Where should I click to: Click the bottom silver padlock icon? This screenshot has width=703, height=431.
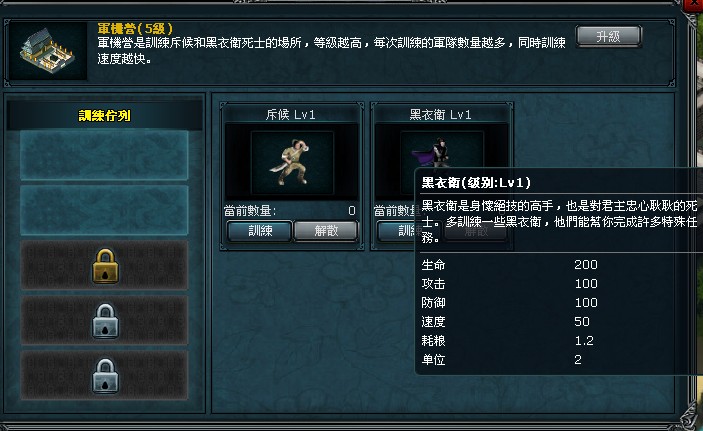(x=105, y=376)
